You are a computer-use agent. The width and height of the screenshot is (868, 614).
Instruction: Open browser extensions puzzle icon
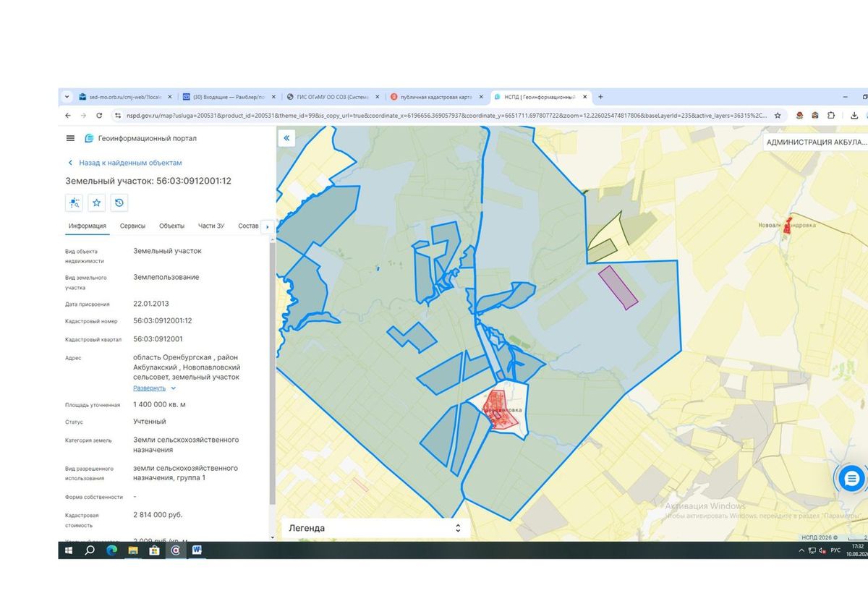pos(831,115)
